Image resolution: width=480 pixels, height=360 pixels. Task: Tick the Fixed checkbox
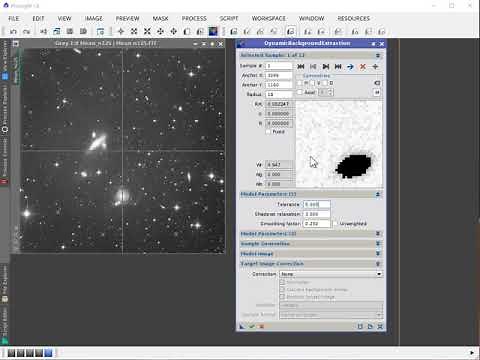click(268, 132)
